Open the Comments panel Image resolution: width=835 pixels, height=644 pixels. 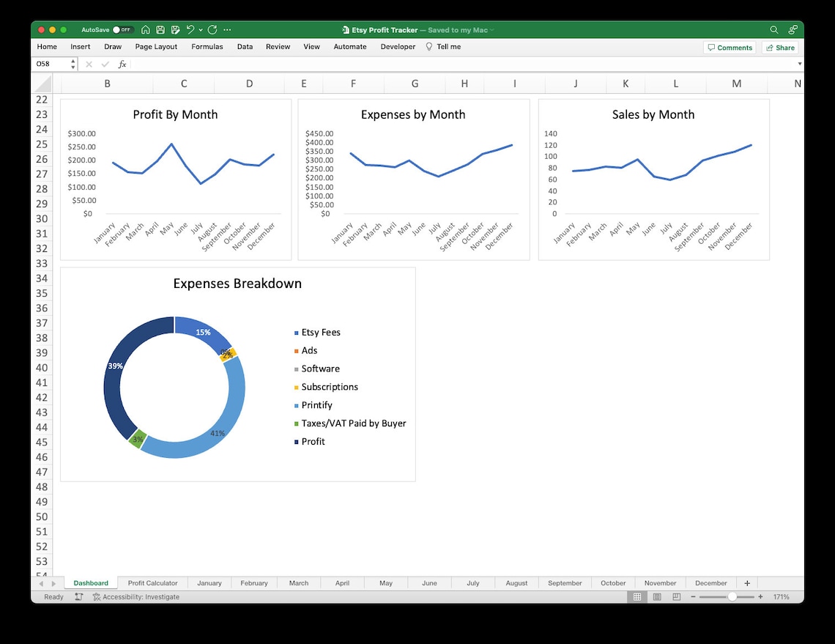pyautogui.click(x=730, y=47)
